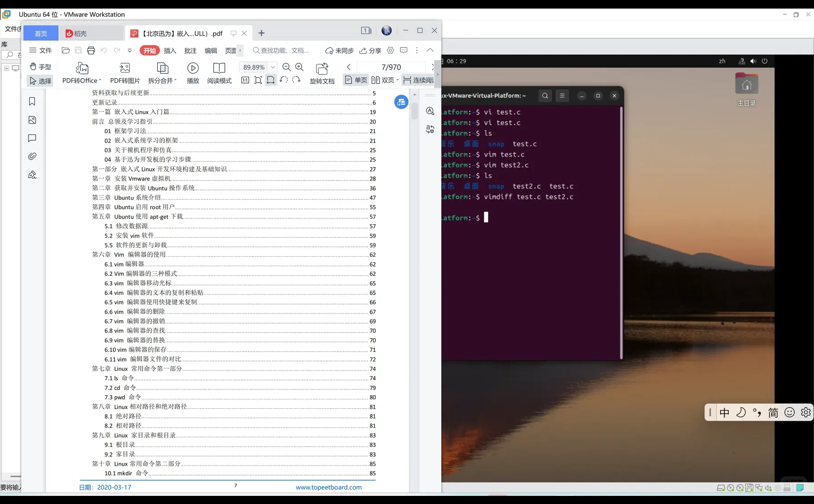The height and width of the screenshot is (504, 814).
Task: Visit the www.topeetboard.com link
Action: tap(328, 487)
